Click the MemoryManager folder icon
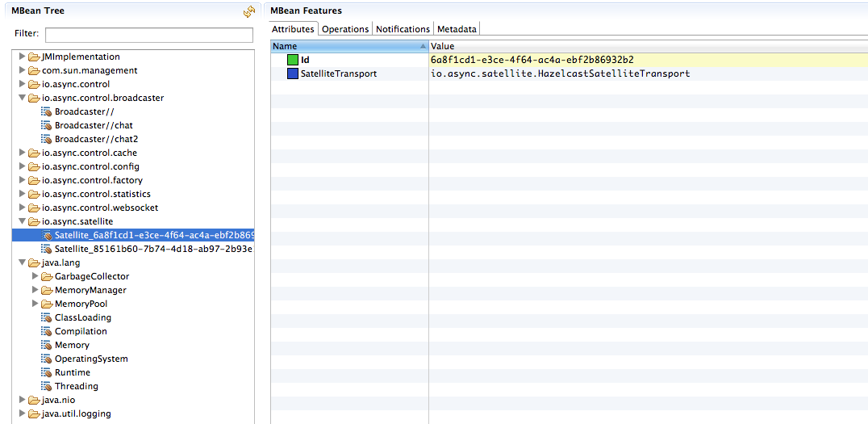The width and height of the screenshot is (868, 424). click(48, 290)
